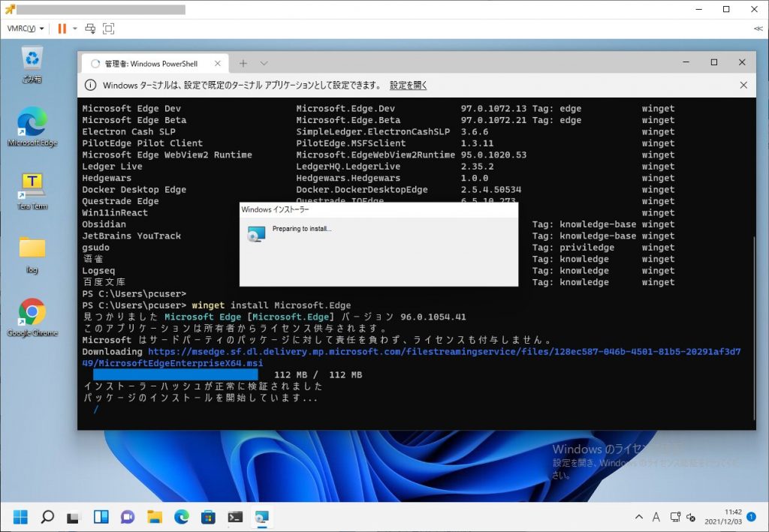Select the log folder on desktop
769x532 pixels.
click(32, 254)
